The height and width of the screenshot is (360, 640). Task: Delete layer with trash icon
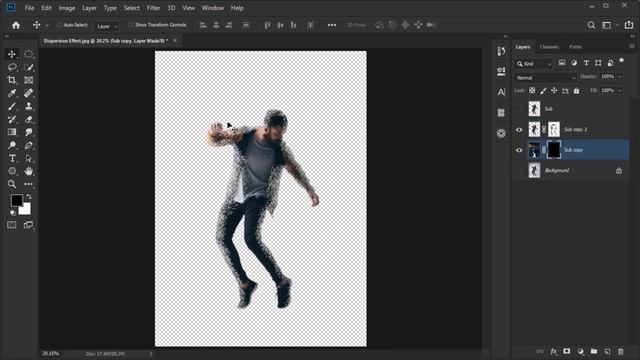621,351
